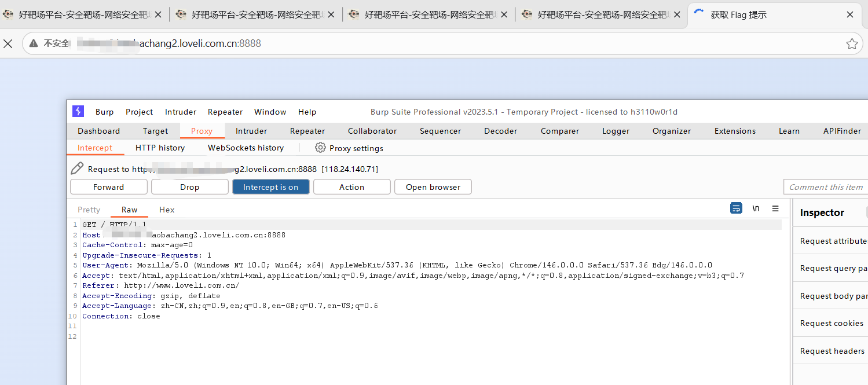This screenshot has width=868, height=385.
Task: Open the APIFinder tab
Action: (842, 131)
